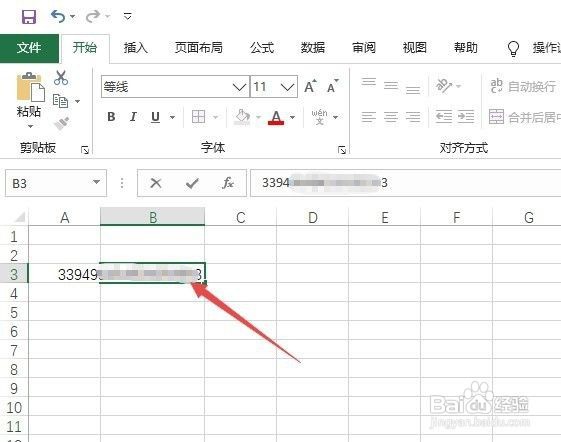Viewport: 561px width, 442px height.
Task: Open the 文件 (File) tab
Action: 29,48
